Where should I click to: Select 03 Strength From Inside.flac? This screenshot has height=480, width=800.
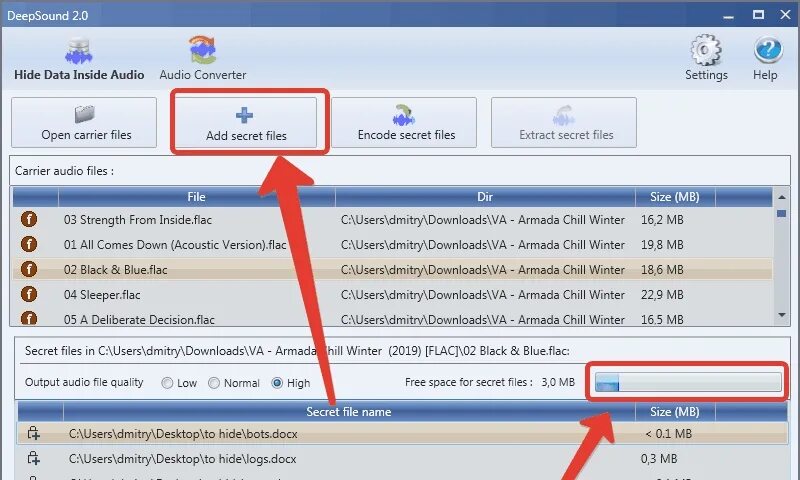click(x=392, y=220)
